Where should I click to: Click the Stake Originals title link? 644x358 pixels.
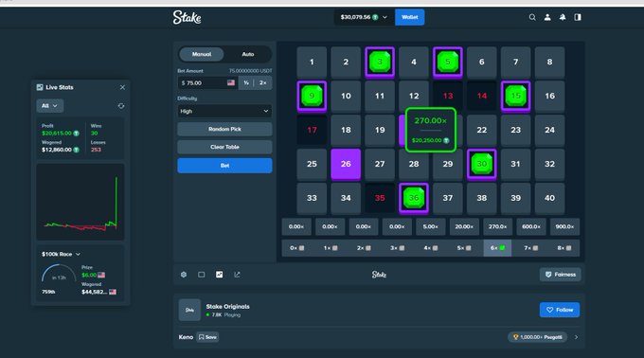click(x=227, y=306)
